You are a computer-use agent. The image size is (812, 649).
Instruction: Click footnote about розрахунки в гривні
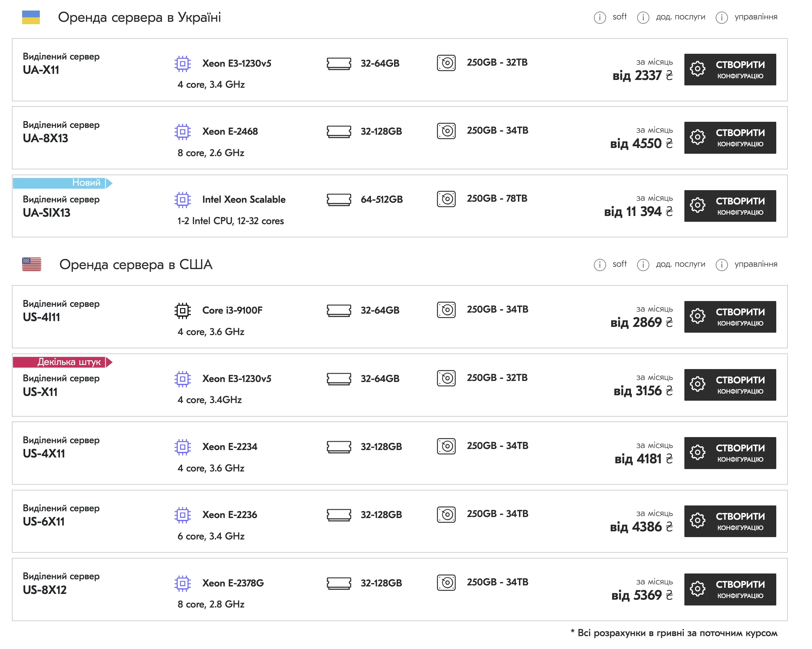674,633
